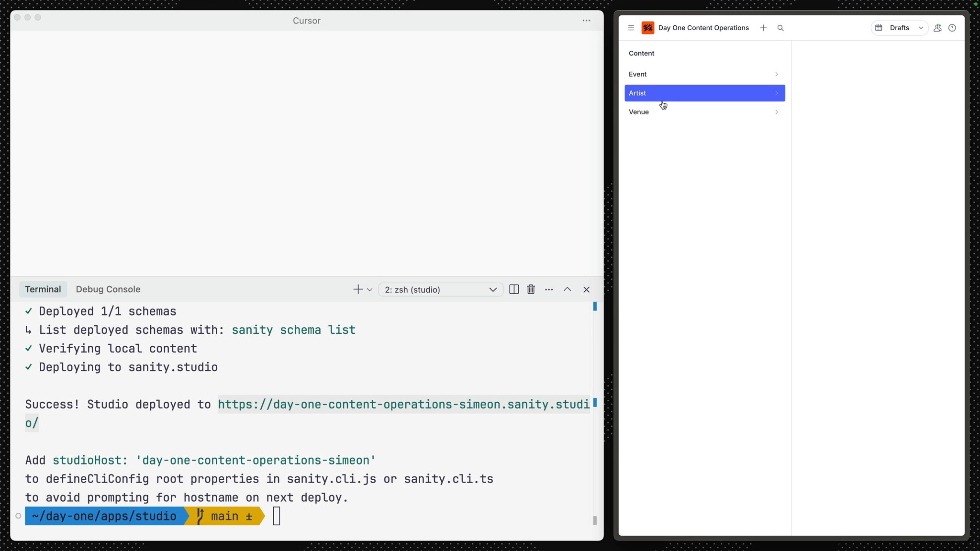Open the Drafts perspective dropdown

pyautogui.click(x=906, y=28)
